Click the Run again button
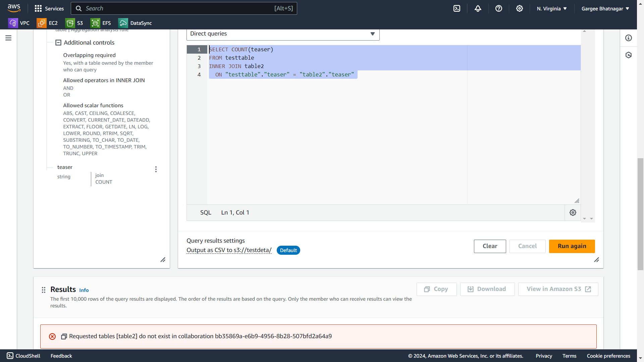The image size is (644, 362). [x=572, y=246]
